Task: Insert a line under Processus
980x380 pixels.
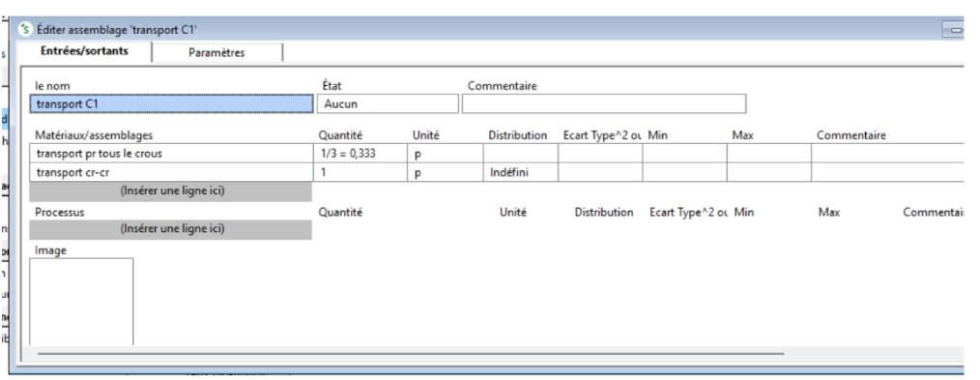Action: click(x=171, y=229)
